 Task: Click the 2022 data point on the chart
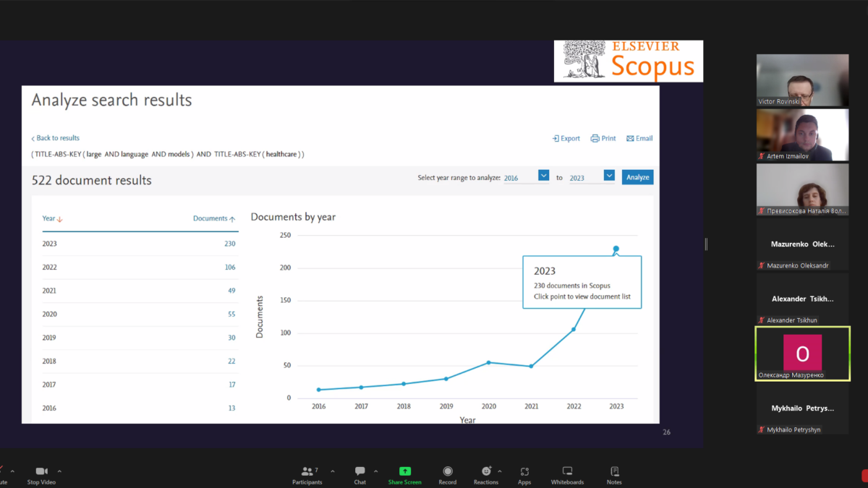(x=574, y=329)
